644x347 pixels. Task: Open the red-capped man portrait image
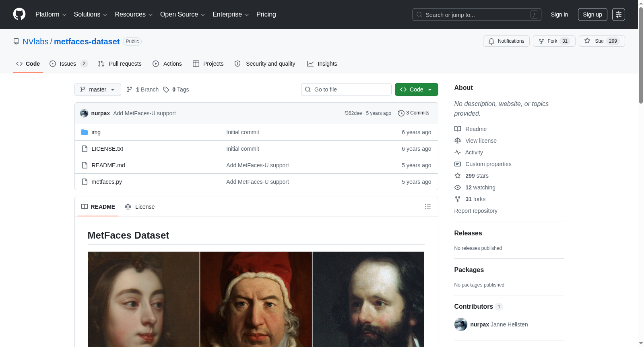[x=256, y=299]
